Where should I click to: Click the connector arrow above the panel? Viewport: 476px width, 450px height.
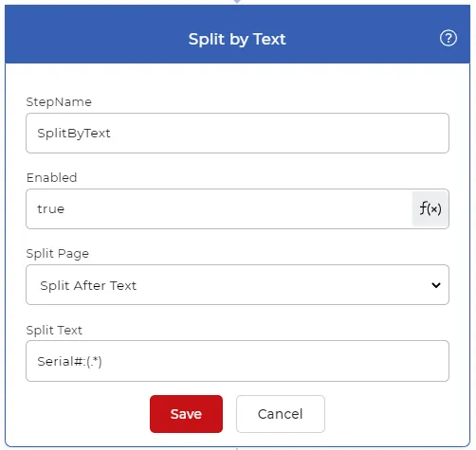pyautogui.click(x=237, y=2)
